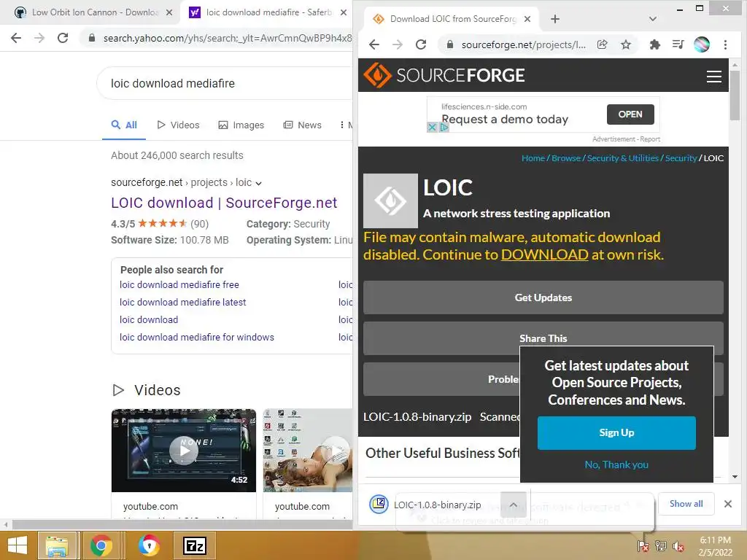This screenshot has height=560, width=747.
Task: Open the Chrome profile avatar
Action: pyautogui.click(x=702, y=44)
